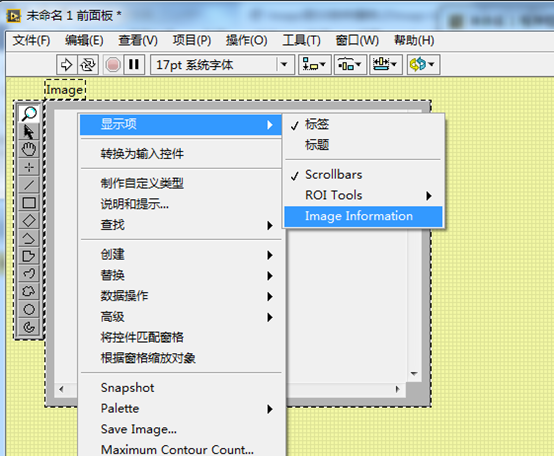Click the Run Continuously button
The height and width of the screenshot is (456, 554).
(x=88, y=65)
